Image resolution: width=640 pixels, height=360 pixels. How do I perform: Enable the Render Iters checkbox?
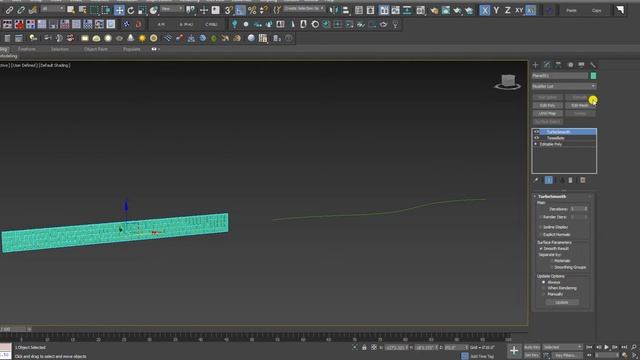click(540, 217)
